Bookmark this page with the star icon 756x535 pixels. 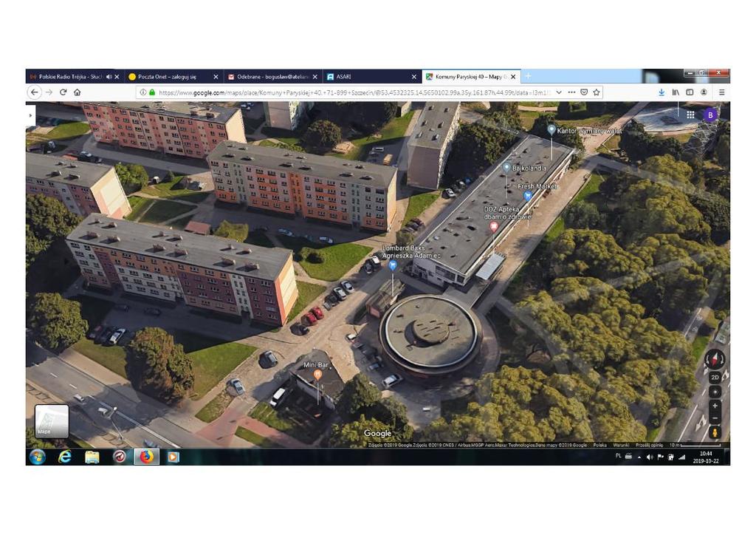[x=597, y=92]
